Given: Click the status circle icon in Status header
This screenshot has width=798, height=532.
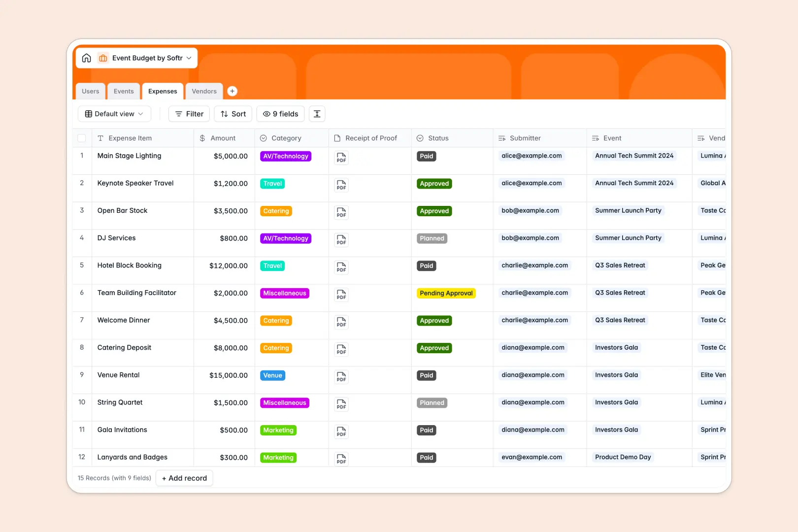Looking at the screenshot, I should 420,138.
